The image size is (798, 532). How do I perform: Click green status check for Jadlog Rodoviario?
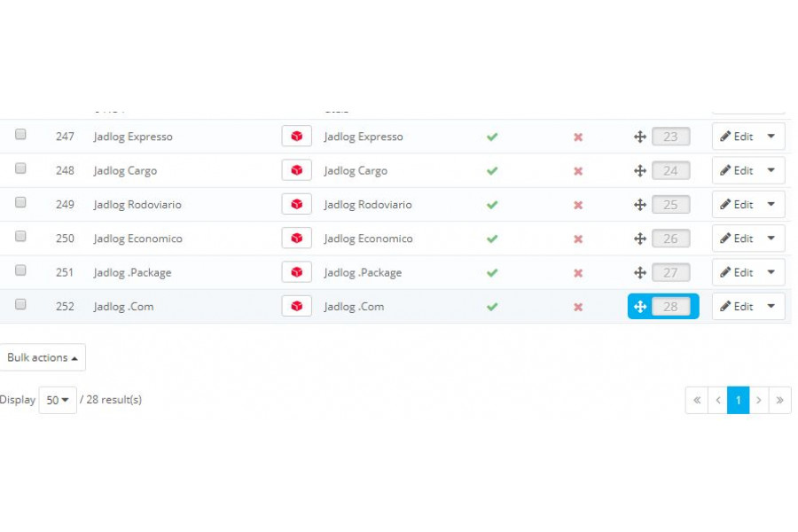pyautogui.click(x=492, y=205)
